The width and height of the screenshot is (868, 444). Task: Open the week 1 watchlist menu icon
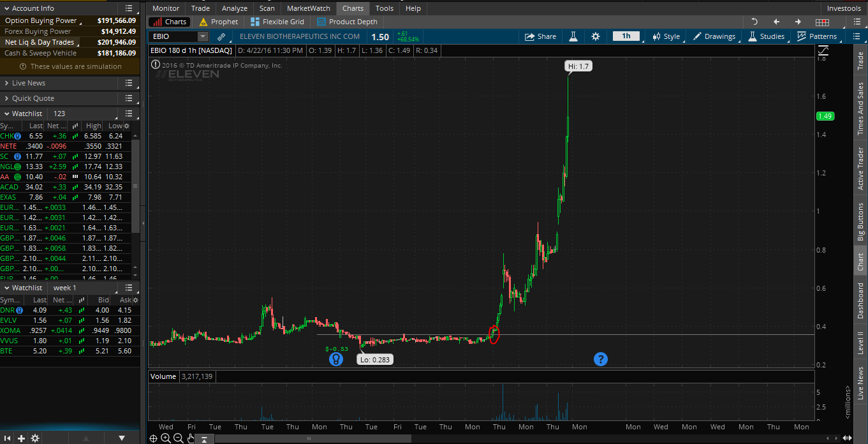(x=129, y=288)
